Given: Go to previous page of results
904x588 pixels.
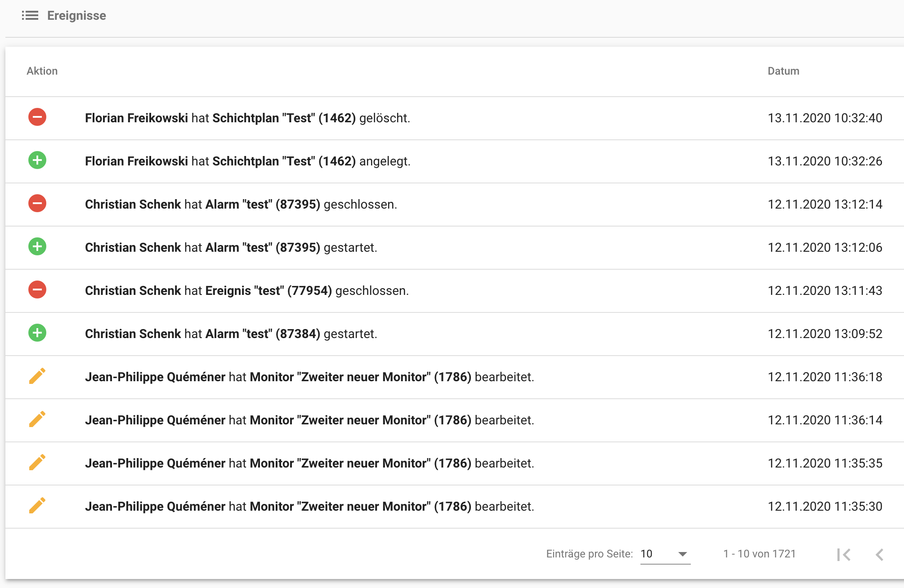Looking at the screenshot, I should click(x=879, y=554).
